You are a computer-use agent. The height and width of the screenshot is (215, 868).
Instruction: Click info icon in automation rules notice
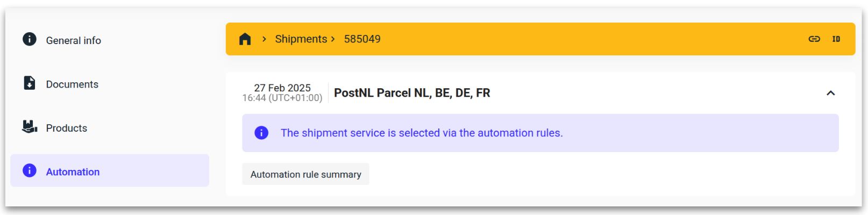pos(261,133)
